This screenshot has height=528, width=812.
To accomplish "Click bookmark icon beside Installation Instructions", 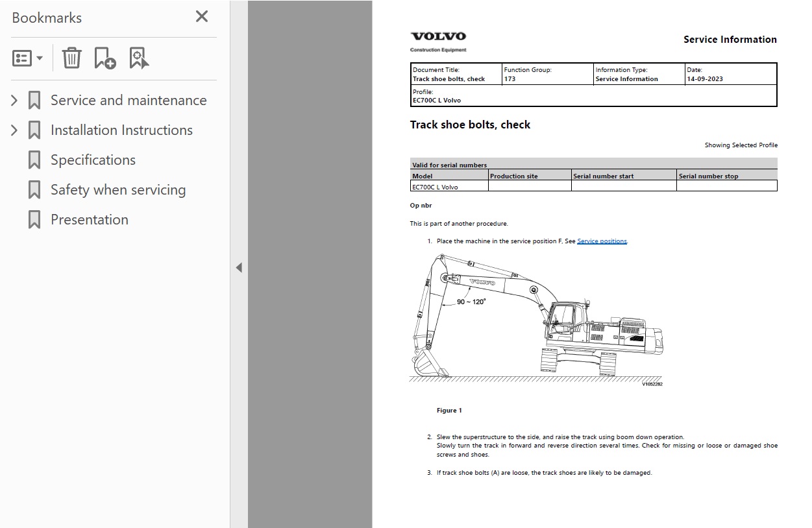I will pos(34,130).
